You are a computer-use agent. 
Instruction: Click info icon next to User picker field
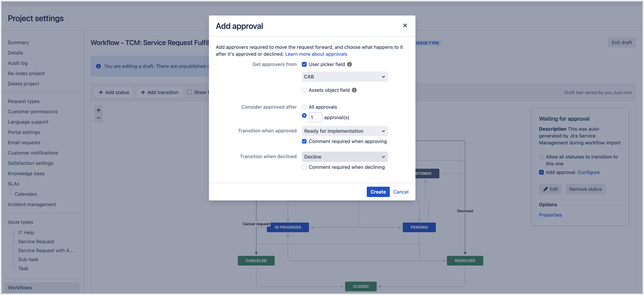click(x=350, y=64)
